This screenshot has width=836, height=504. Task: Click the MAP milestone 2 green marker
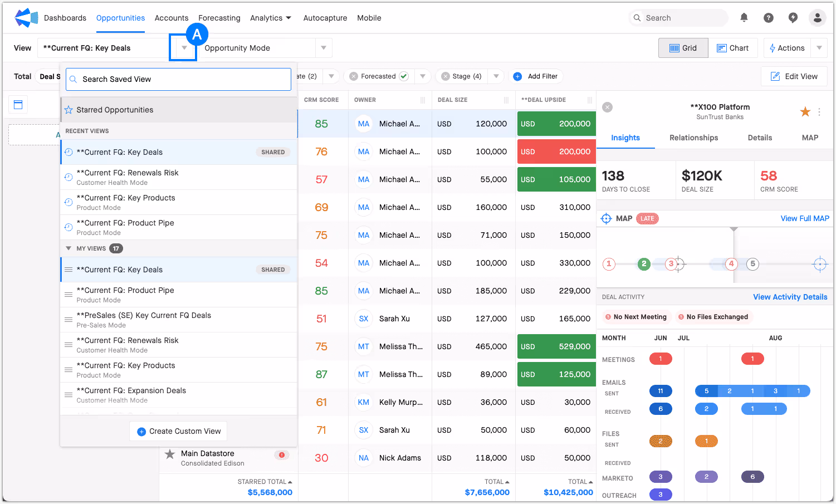pos(644,263)
